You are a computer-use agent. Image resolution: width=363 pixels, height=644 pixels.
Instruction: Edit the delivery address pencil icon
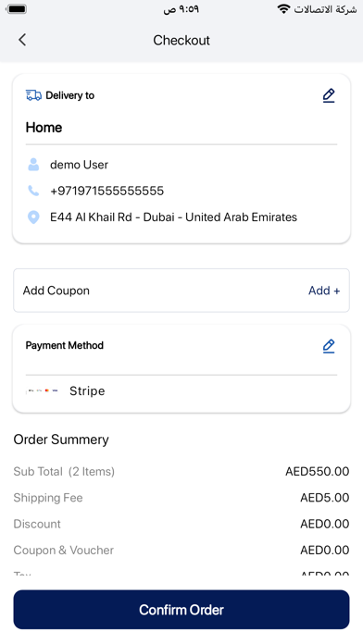[329, 95]
